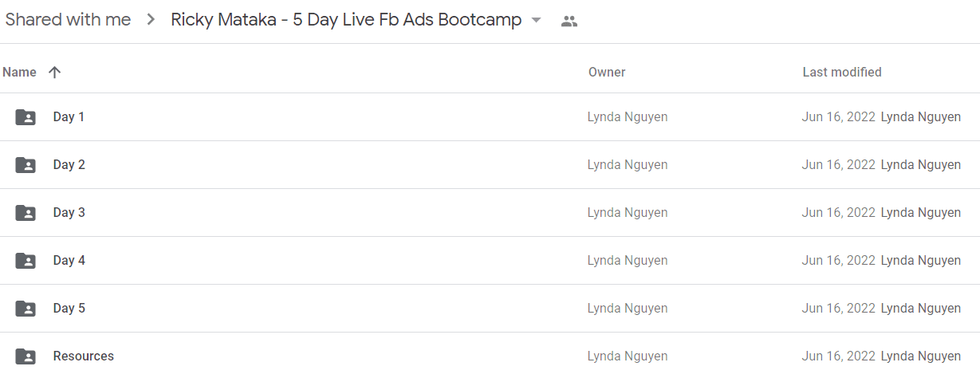This screenshot has width=980, height=378.
Task: Reverse sort order with the Name arrow
Action: tap(54, 73)
